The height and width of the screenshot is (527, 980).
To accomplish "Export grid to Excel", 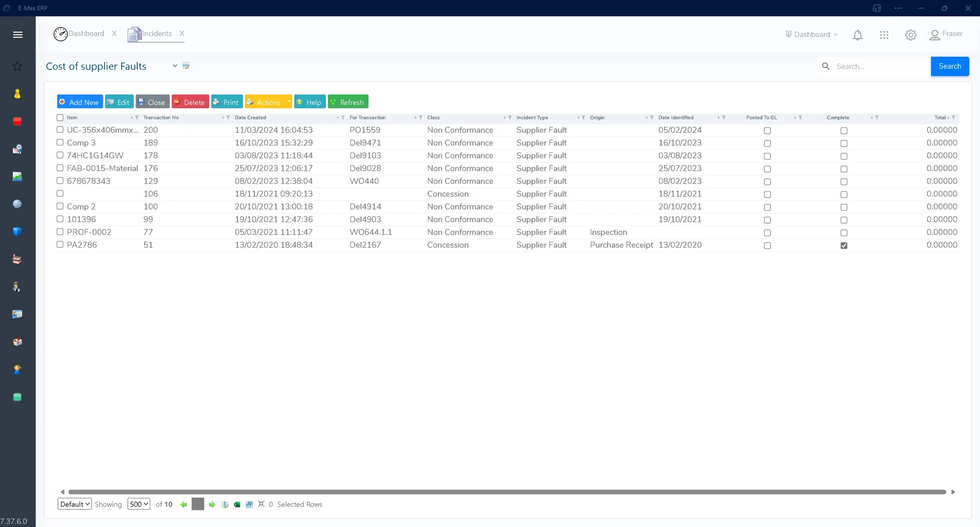I will click(237, 505).
